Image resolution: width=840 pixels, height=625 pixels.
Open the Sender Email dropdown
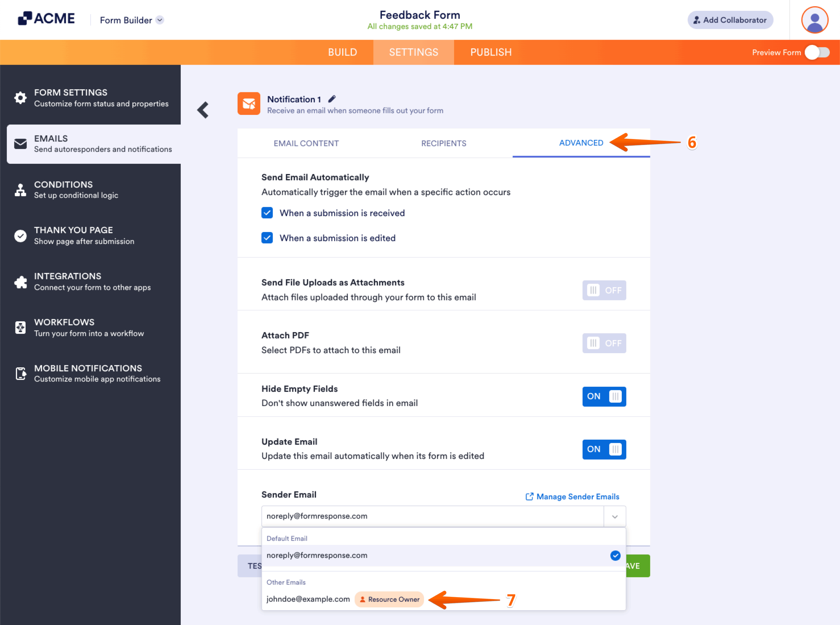coord(614,516)
